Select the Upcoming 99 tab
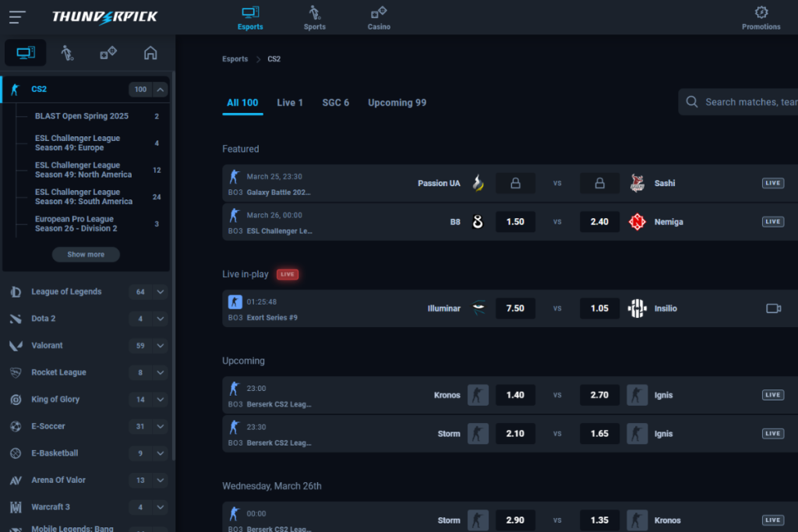The width and height of the screenshot is (798, 532). (397, 103)
